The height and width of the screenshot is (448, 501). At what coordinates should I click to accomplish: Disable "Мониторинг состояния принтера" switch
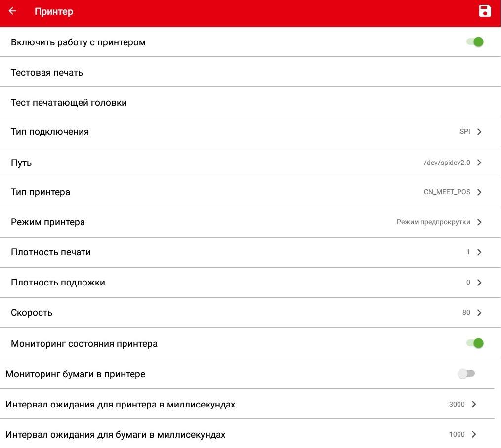[x=475, y=343]
